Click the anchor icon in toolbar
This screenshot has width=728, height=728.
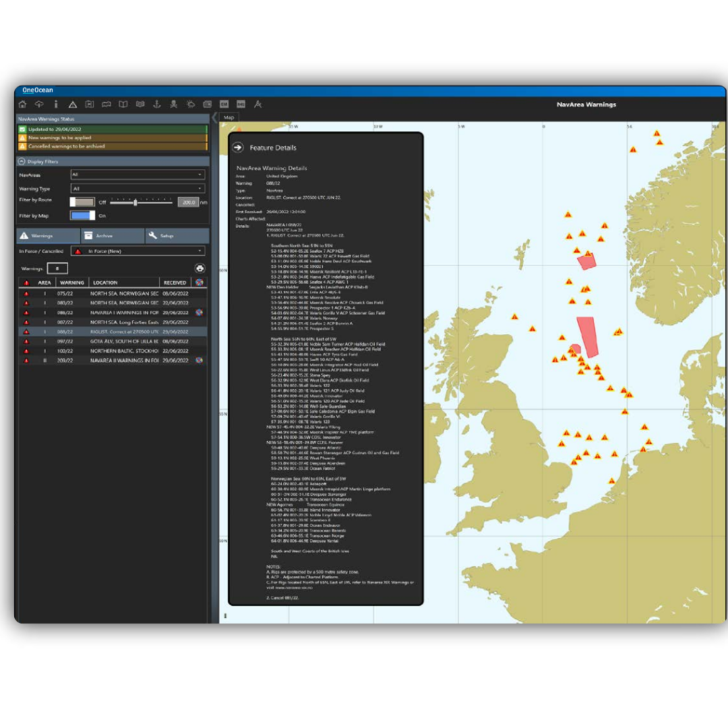pyautogui.click(x=156, y=104)
